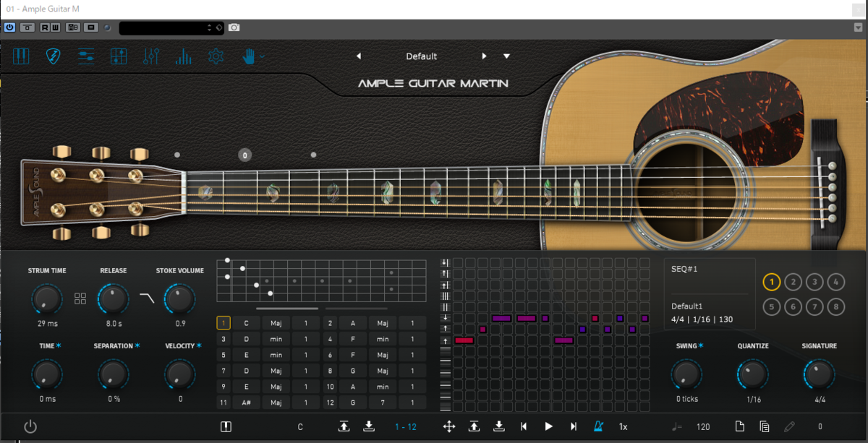Click the capo position marker 0

(x=245, y=155)
